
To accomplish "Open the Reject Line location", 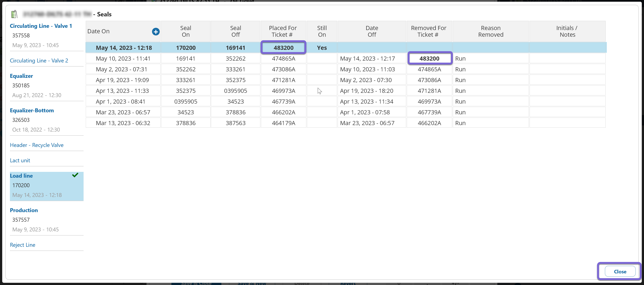I will click(23, 245).
